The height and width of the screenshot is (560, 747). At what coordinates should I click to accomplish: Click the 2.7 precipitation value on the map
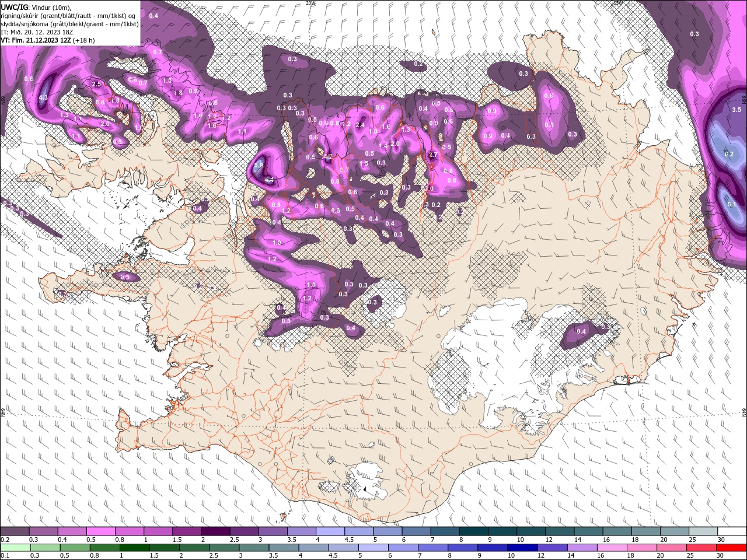click(432, 155)
